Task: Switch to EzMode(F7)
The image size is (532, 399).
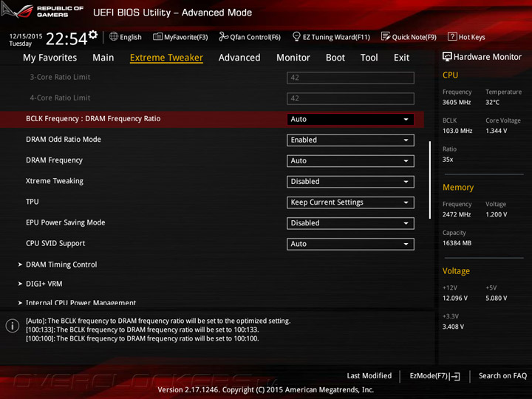Action: coord(434,376)
